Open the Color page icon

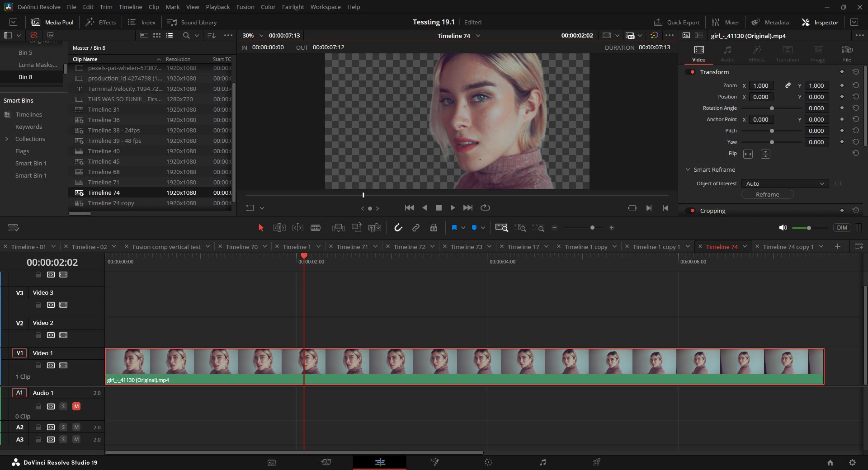pos(488,462)
